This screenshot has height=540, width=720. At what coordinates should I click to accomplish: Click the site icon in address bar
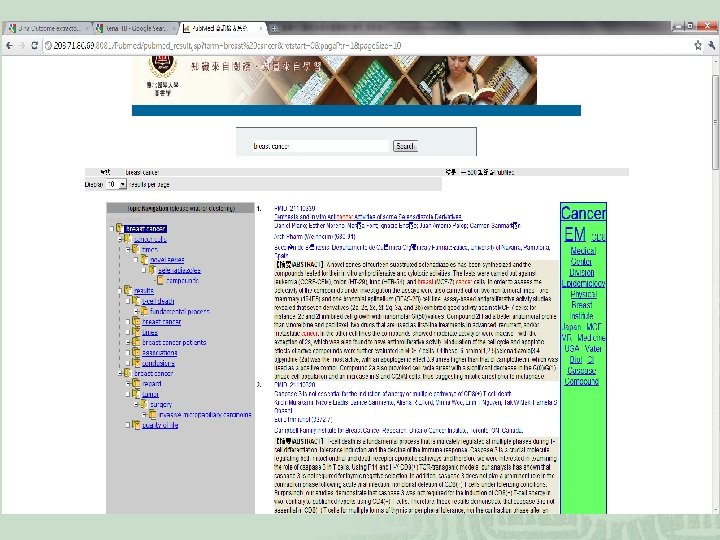pos(48,45)
